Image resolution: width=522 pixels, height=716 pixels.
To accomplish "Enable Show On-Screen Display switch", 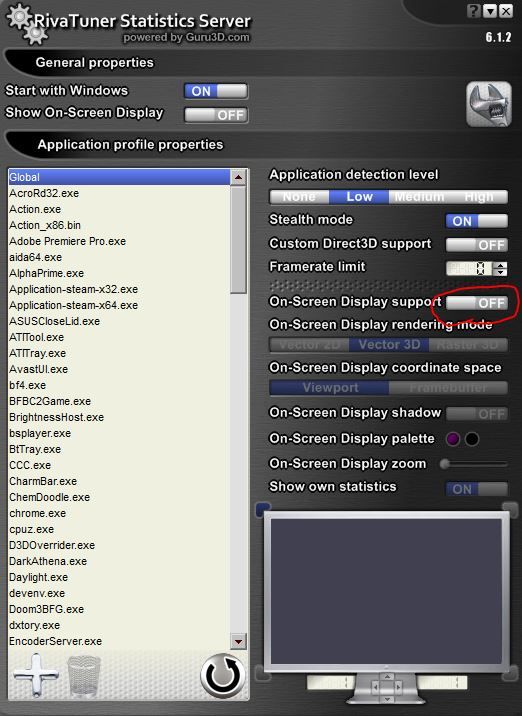I will click(216, 115).
